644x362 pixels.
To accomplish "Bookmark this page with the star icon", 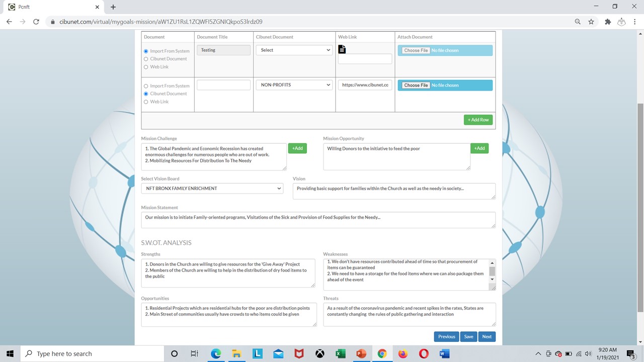I will click(591, 22).
